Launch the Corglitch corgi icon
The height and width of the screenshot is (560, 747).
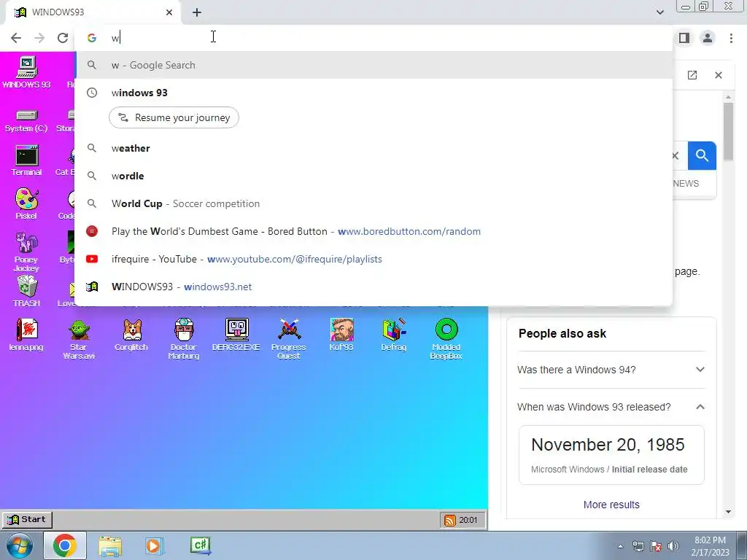click(131, 335)
